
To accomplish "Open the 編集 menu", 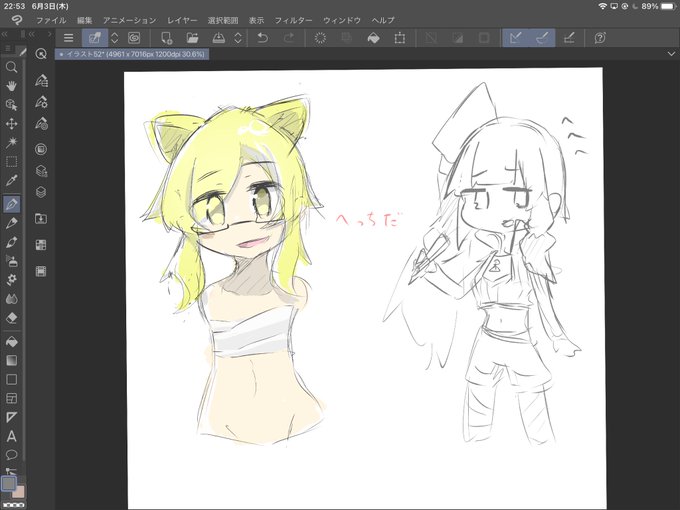I will pyautogui.click(x=85, y=20).
